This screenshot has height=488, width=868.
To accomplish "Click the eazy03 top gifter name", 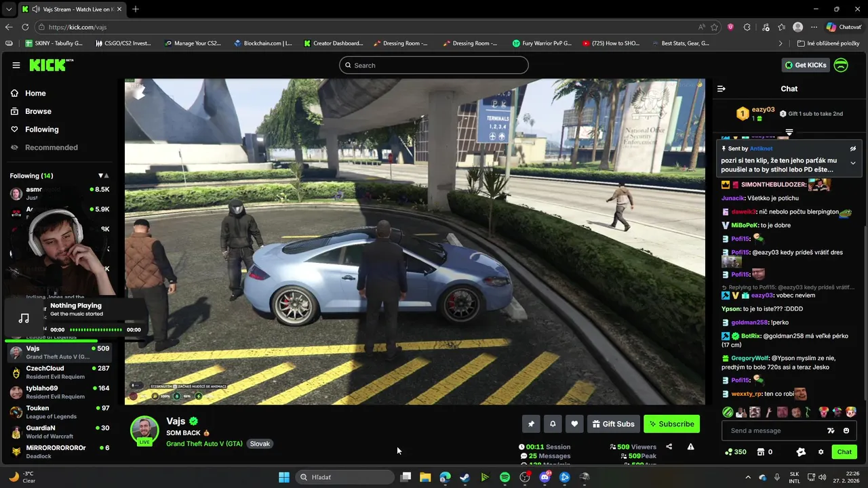I will pos(763,109).
